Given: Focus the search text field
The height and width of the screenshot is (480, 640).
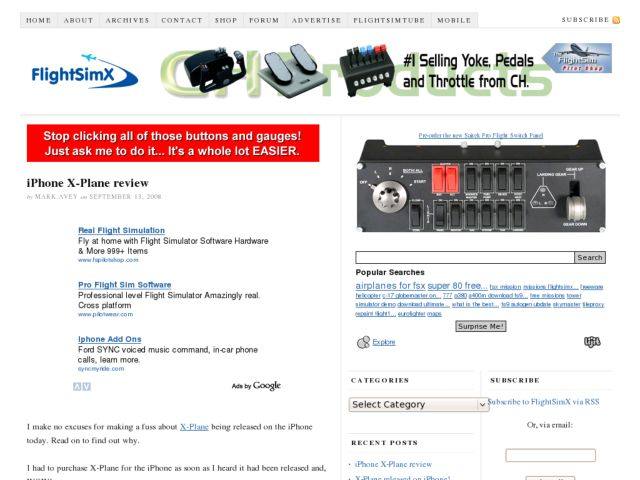Looking at the screenshot, I should 465,258.
